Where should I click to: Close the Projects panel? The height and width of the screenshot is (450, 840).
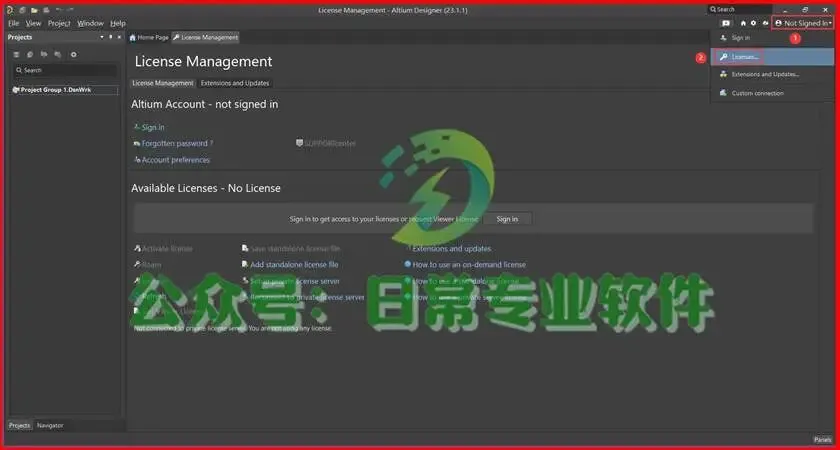[119, 37]
